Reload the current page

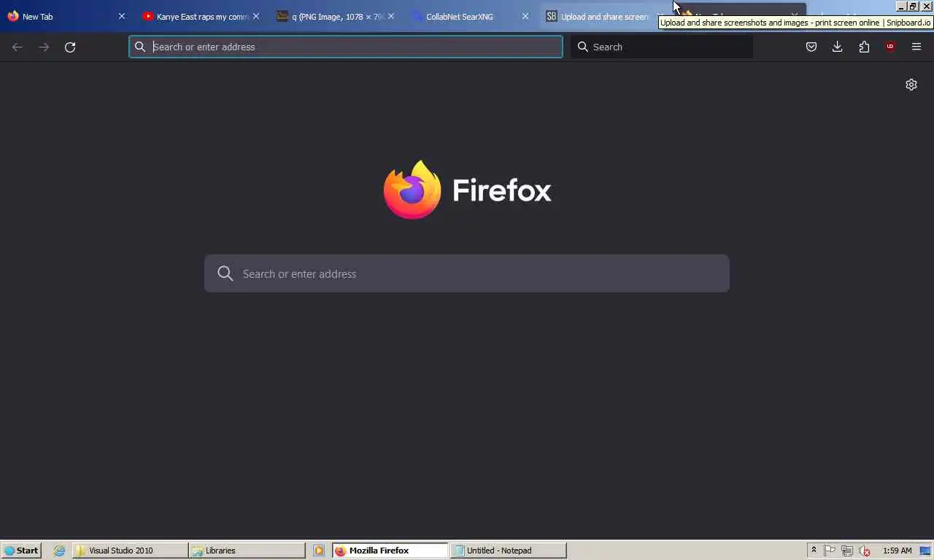(70, 47)
